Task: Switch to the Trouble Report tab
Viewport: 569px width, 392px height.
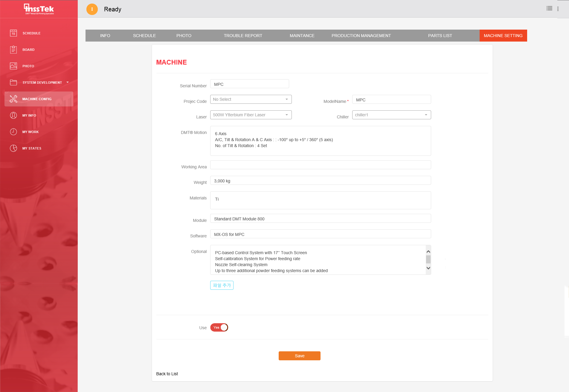Action: click(x=243, y=36)
